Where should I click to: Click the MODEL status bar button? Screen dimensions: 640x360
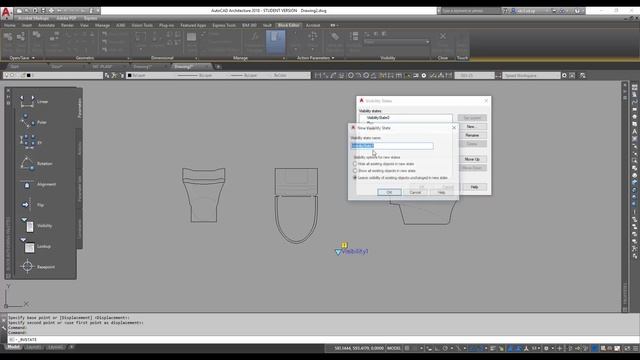tap(394, 348)
